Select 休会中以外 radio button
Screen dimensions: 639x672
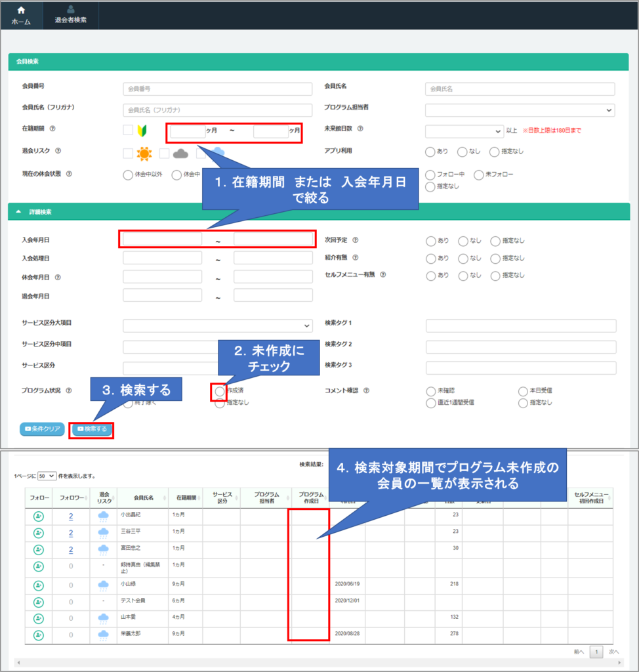coord(128,175)
